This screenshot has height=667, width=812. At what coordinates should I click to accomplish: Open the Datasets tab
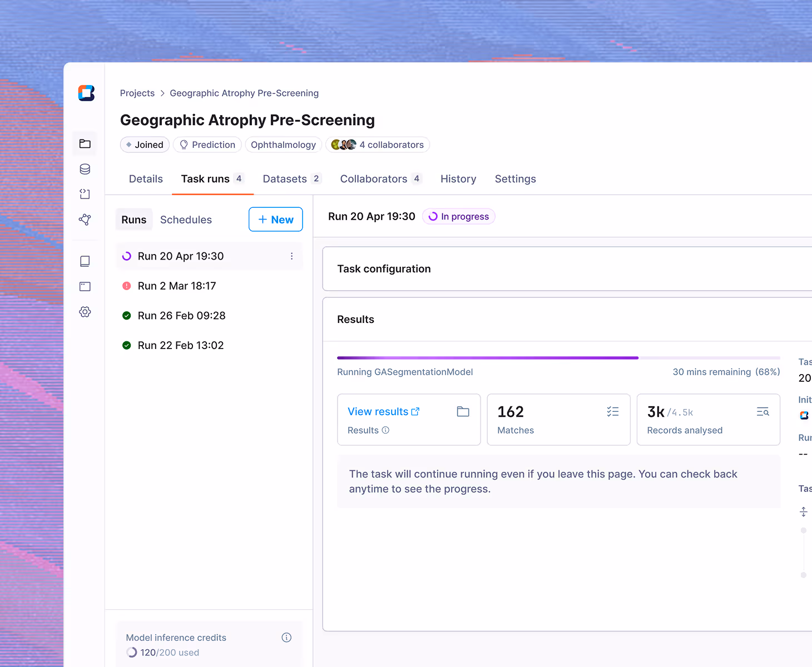[x=292, y=179]
